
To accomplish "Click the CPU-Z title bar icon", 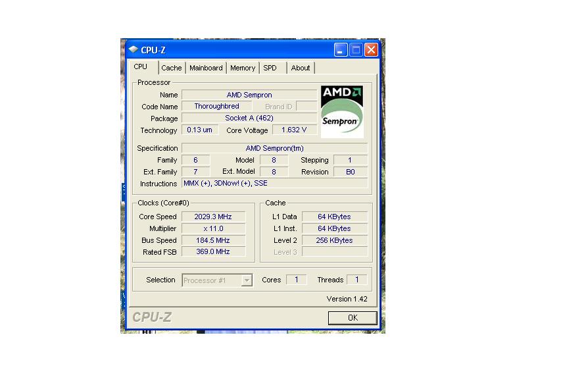I will (134, 49).
